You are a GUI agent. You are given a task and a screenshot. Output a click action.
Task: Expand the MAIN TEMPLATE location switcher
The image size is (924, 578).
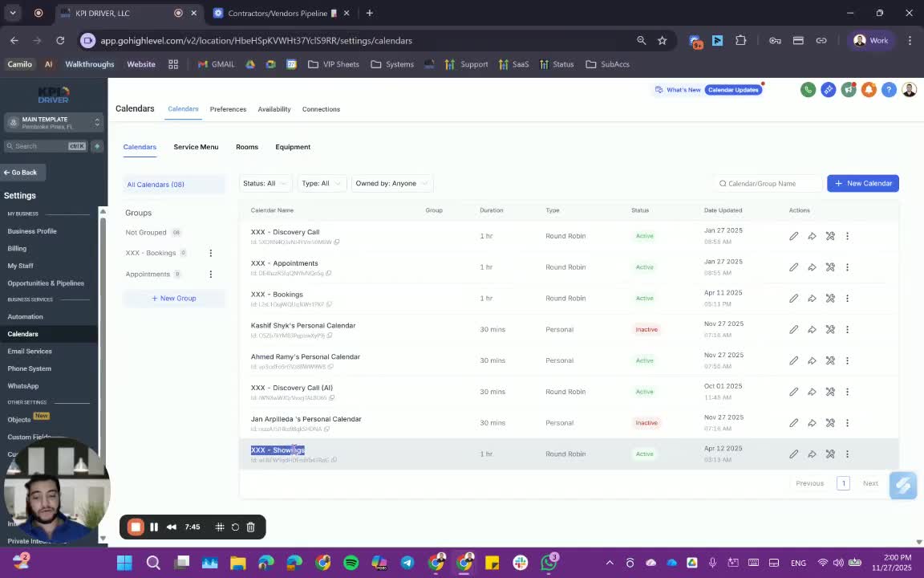54,123
